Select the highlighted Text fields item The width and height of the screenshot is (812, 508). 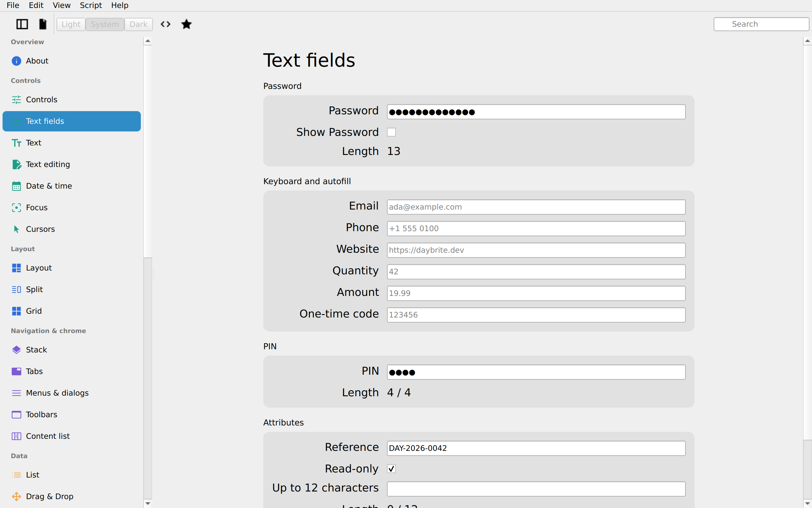point(71,121)
